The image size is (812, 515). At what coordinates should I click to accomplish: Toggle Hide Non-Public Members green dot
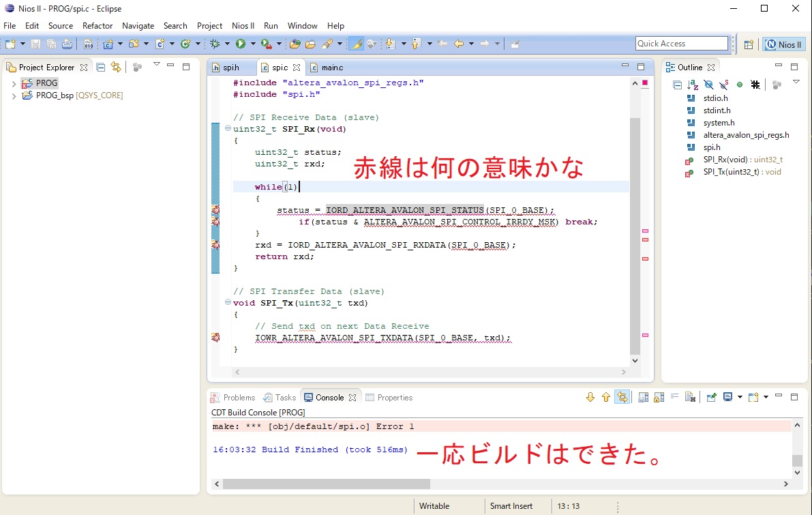tap(740, 85)
